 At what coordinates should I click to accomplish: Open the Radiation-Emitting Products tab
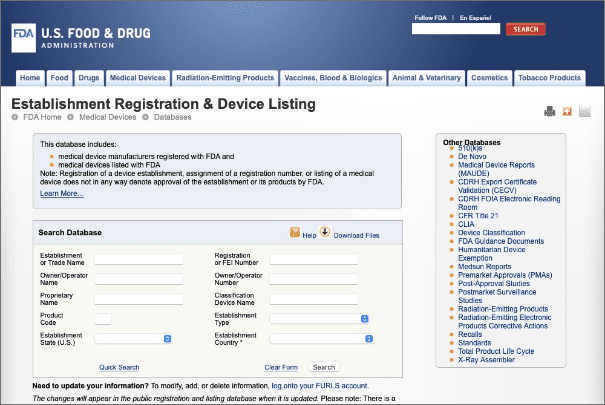tap(225, 78)
